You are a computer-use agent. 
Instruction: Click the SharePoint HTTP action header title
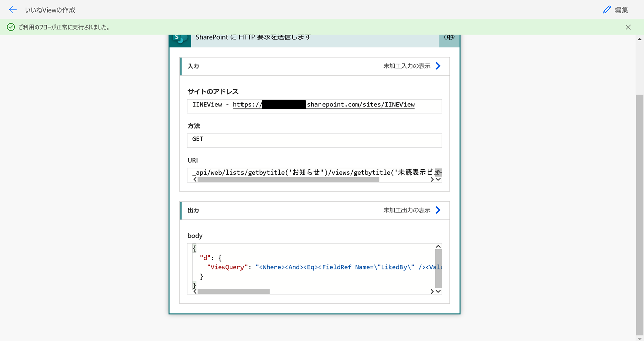click(x=253, y=37)
